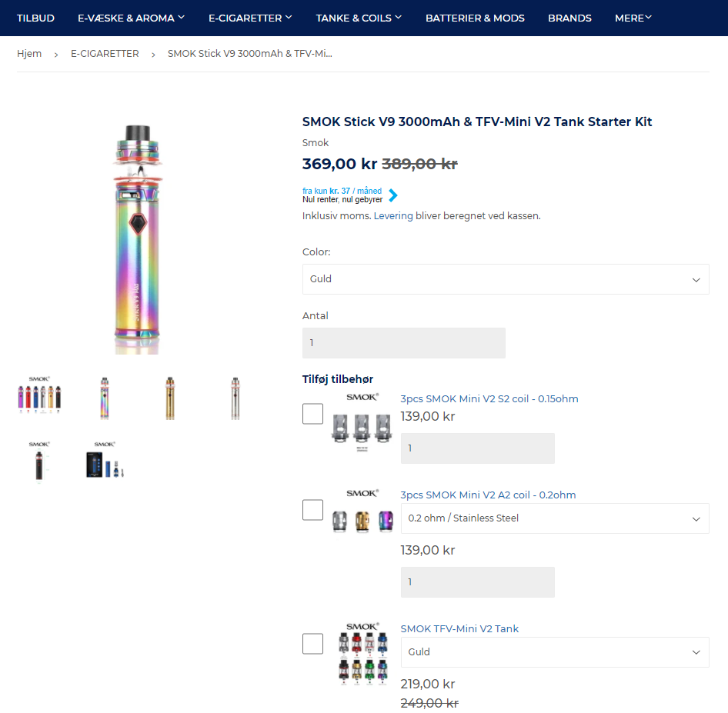728x713 pixels.
Task: Click the E-CIGARETTER breadcrumb link
Action: click(105, 54)
